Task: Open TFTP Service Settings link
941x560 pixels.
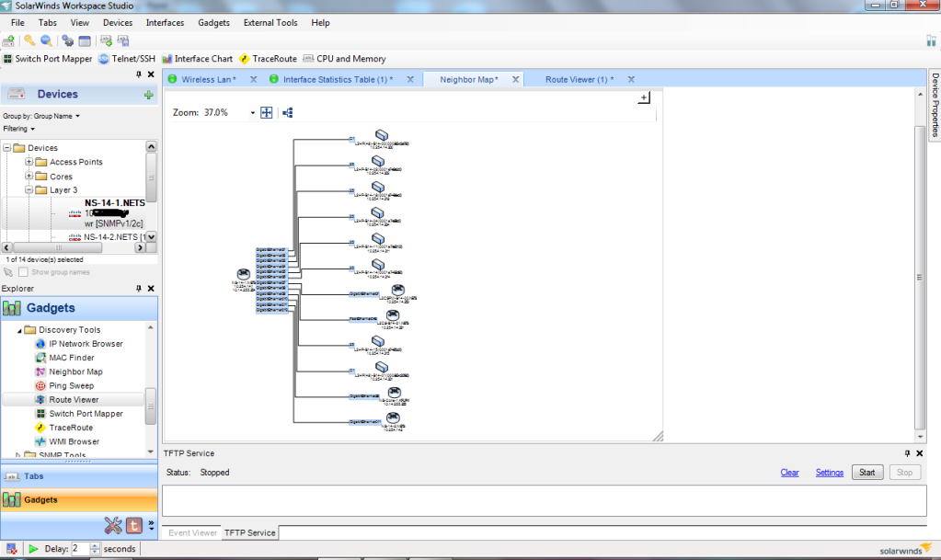Action: coord(830,473)
